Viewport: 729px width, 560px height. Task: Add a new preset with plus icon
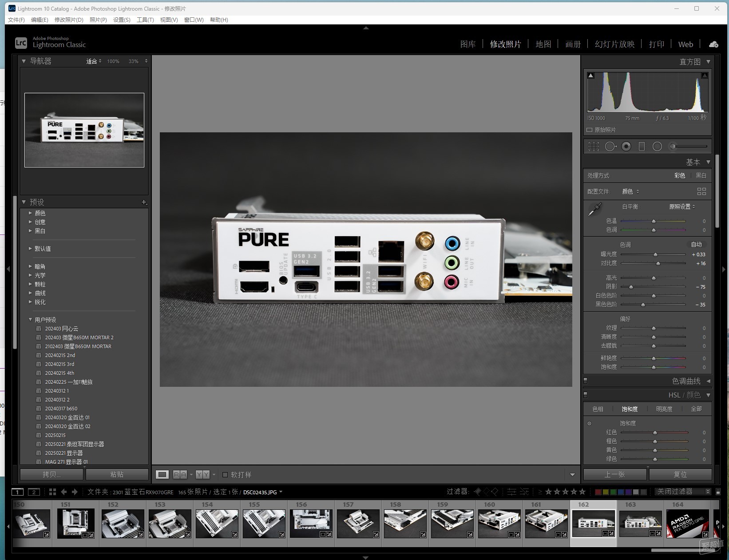144,203
